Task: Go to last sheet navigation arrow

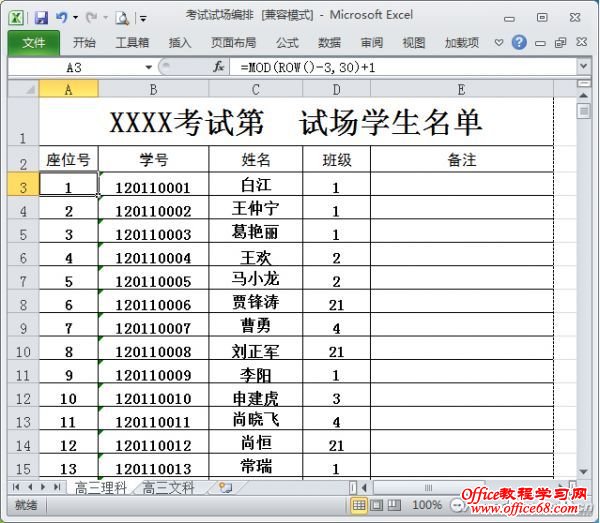Action: pos(57,487)
